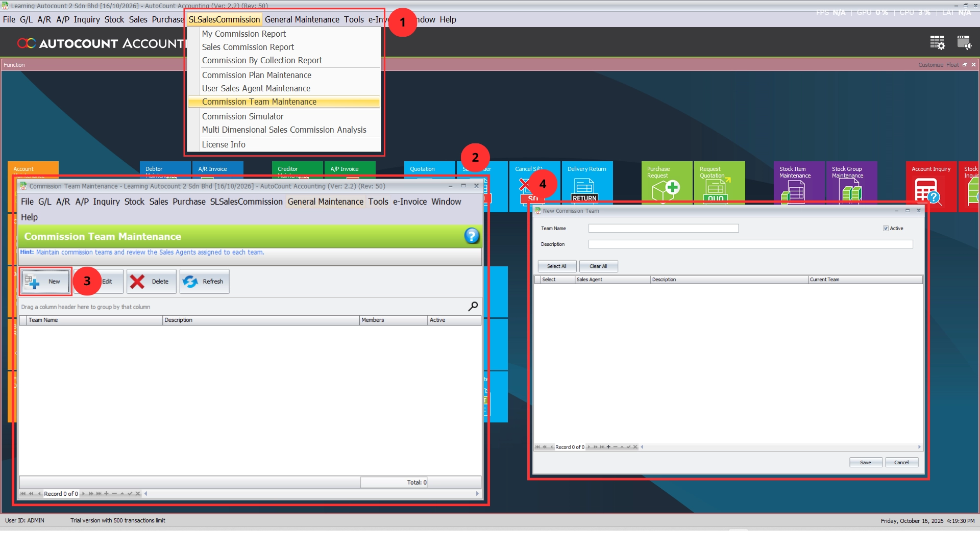Open General Maintenance in the main top menu bar
The width and height of the screenshot is (980, 551).
[302, 19]
